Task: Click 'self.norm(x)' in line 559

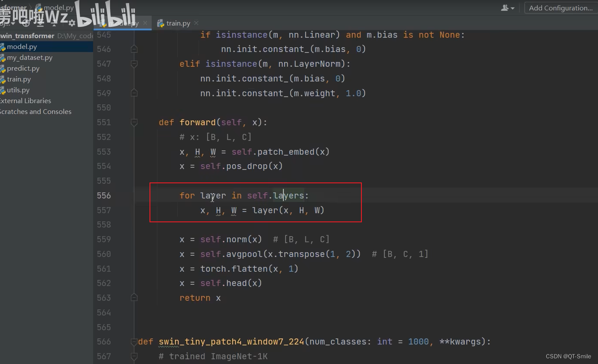Action: click(x=231, y=239)
